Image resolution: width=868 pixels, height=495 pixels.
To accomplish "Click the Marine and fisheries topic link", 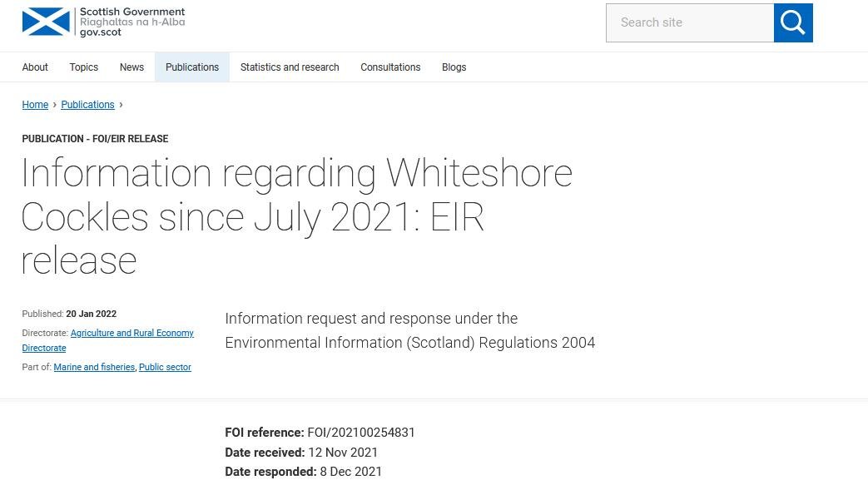I will tap(94, 367).
